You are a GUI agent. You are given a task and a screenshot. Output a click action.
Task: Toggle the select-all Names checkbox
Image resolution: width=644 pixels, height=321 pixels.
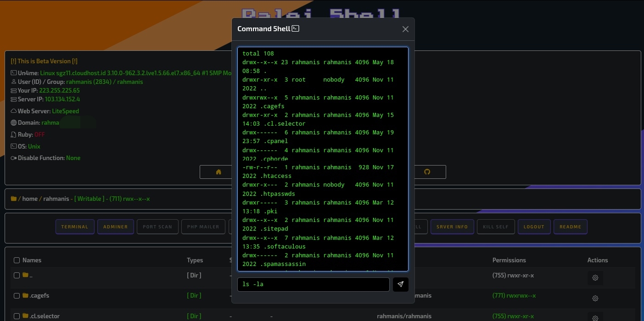click(17, 260)
